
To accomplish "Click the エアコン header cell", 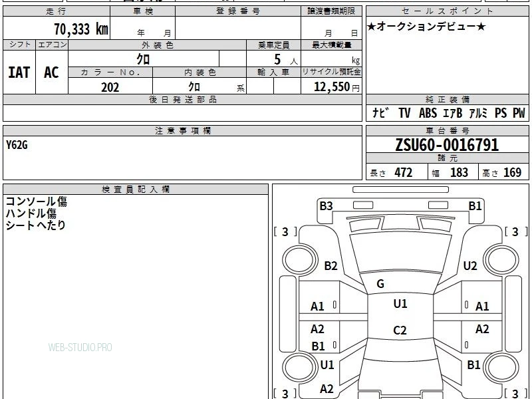I will tap(52, 45).
